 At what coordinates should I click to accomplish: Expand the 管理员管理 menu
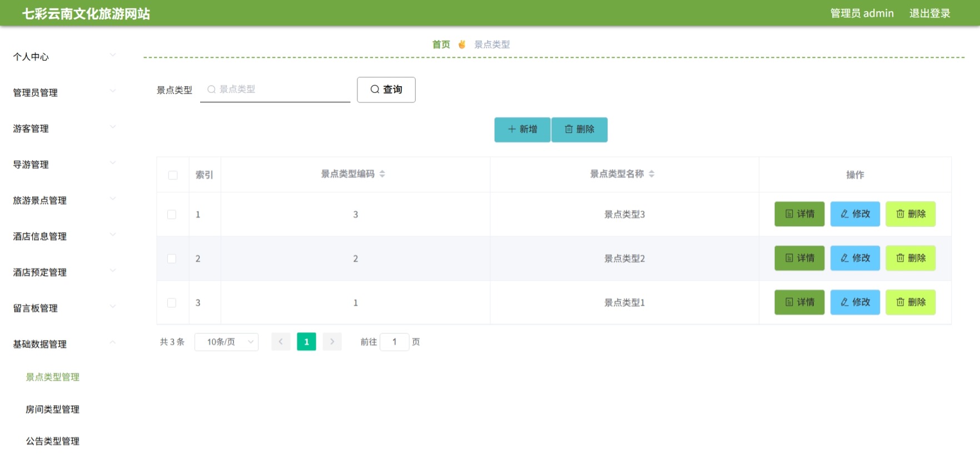click(x=64, y=93)
